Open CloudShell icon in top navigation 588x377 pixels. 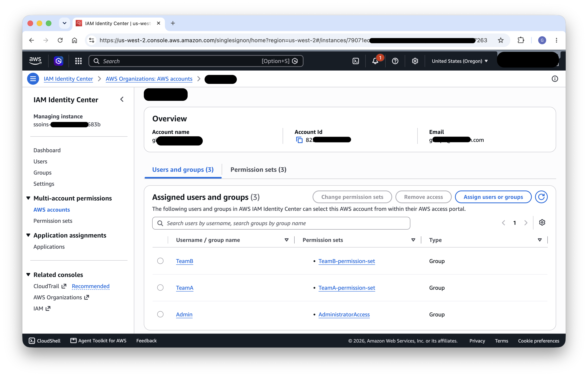pyautogui.click(x=356, y=61)
